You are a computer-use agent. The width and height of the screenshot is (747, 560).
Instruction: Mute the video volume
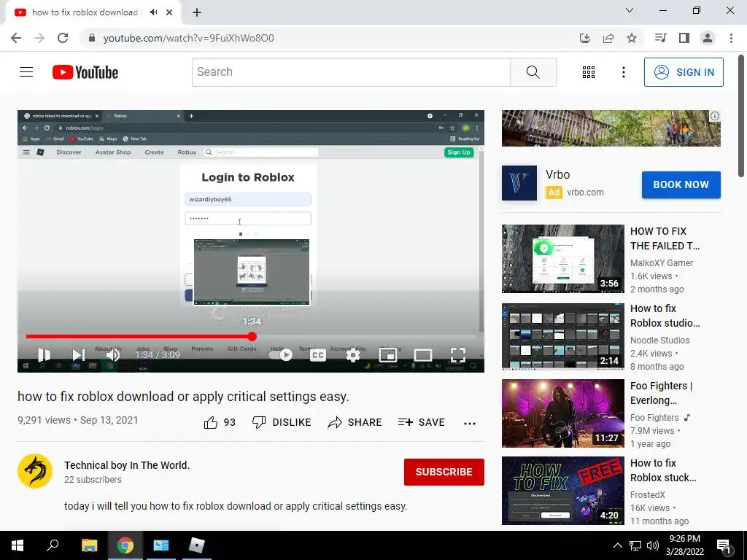pos(113,355)
